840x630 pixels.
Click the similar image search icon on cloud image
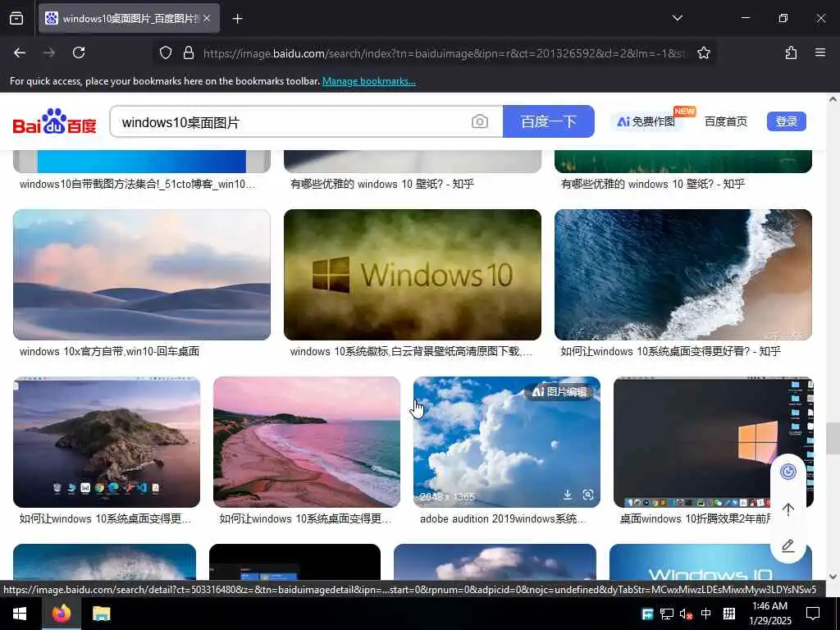tap(588, 495)
